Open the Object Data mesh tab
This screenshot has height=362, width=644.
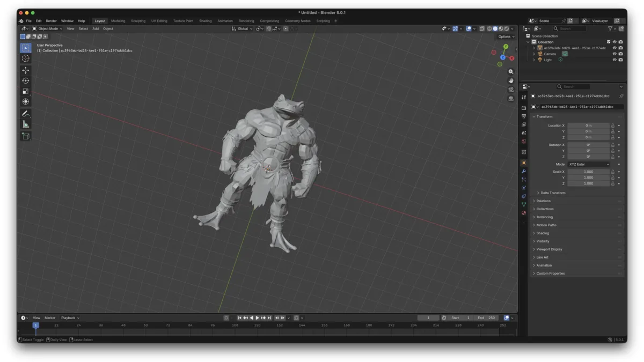pos(524,204)
